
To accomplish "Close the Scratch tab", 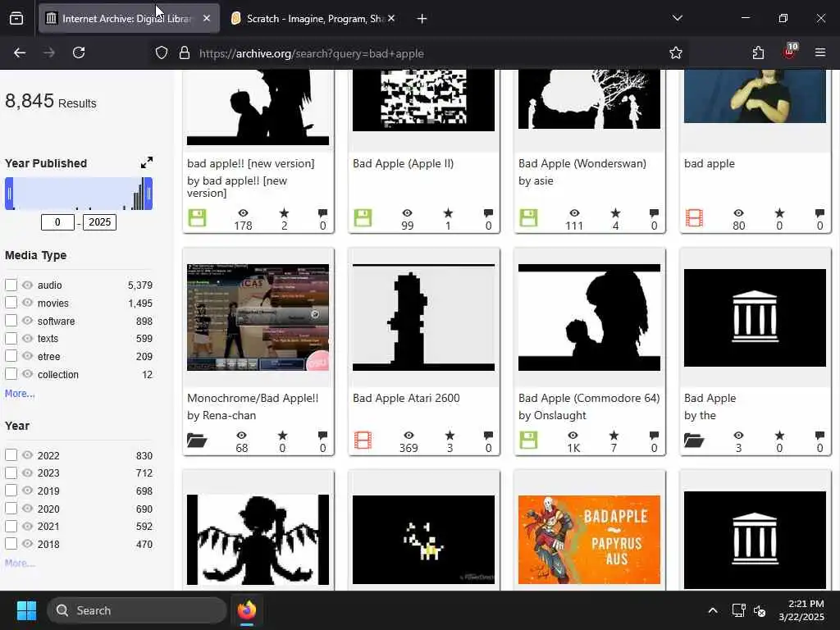I will point(391,18).
